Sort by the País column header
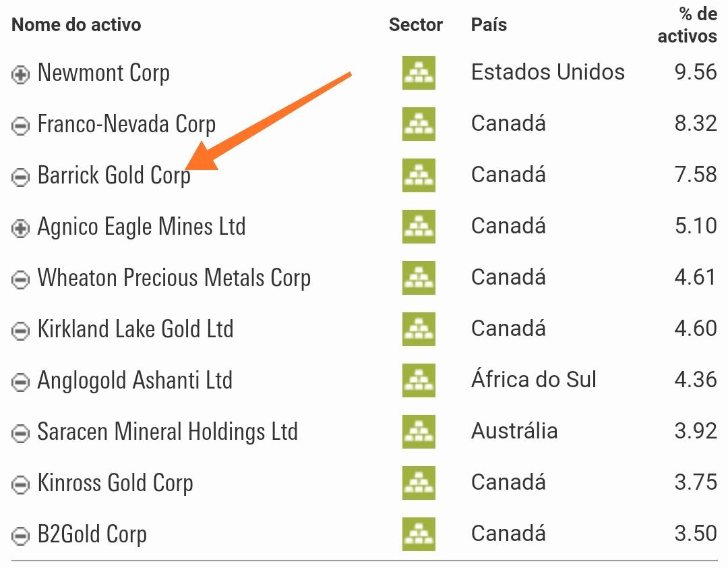728x568 pixels. point(489,25)
